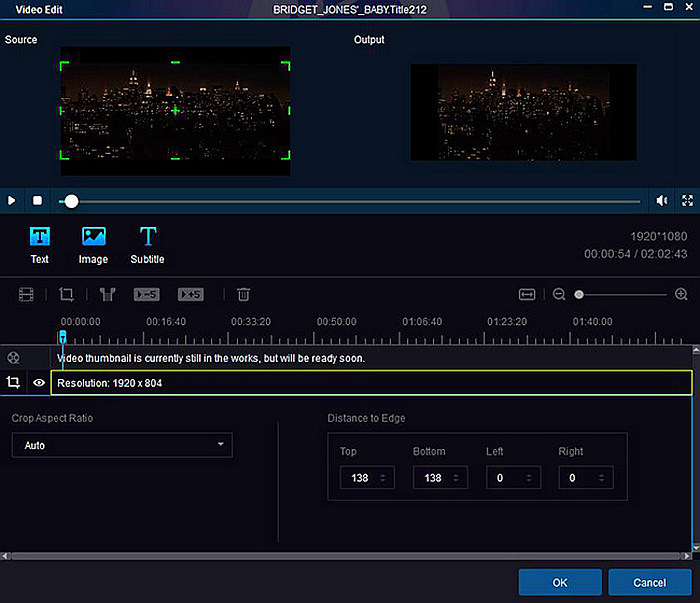Click the horizontal scrollbar
The height and width of the screenshot is (603, 700).
[346, 556]
